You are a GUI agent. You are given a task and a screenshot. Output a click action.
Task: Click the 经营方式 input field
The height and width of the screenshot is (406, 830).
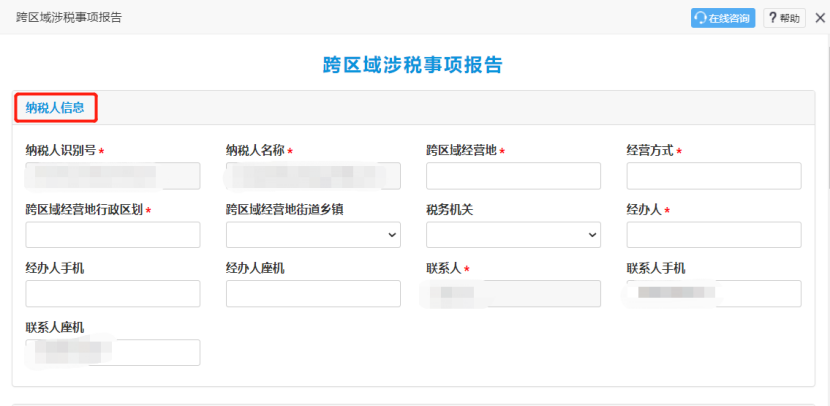[714, 176]
